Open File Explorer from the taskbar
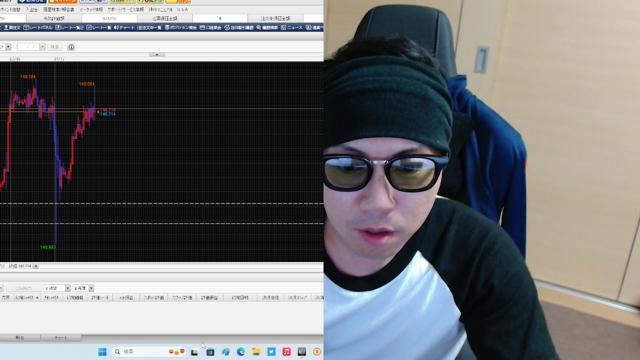640x360 pixels. click(256, 351)
